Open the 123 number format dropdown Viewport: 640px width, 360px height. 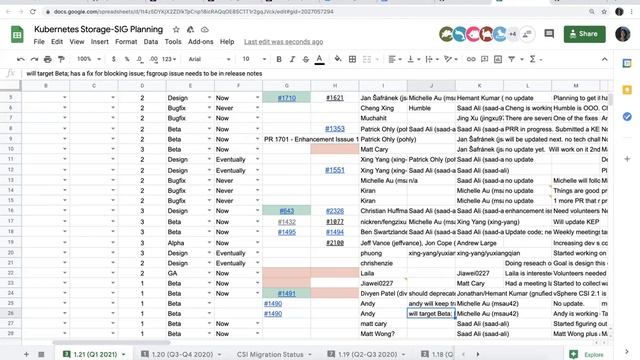pyautogui.click(x=169, y=59)
